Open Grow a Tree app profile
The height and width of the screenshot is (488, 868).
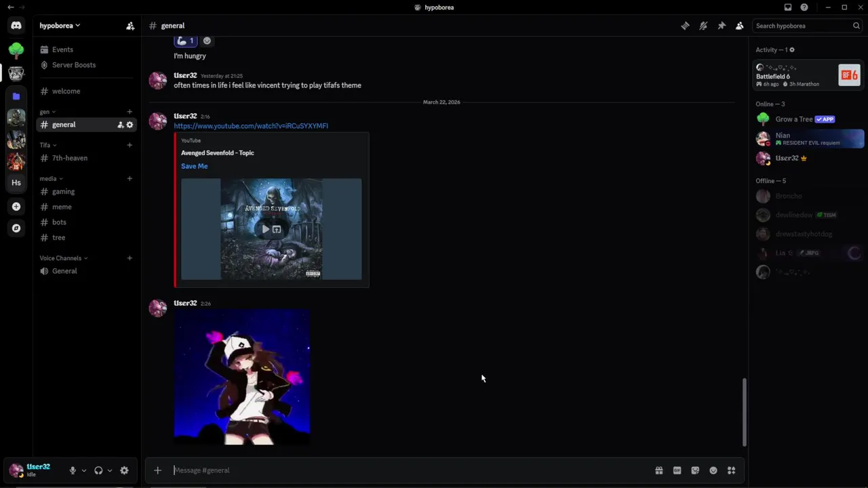pos(809,119)
